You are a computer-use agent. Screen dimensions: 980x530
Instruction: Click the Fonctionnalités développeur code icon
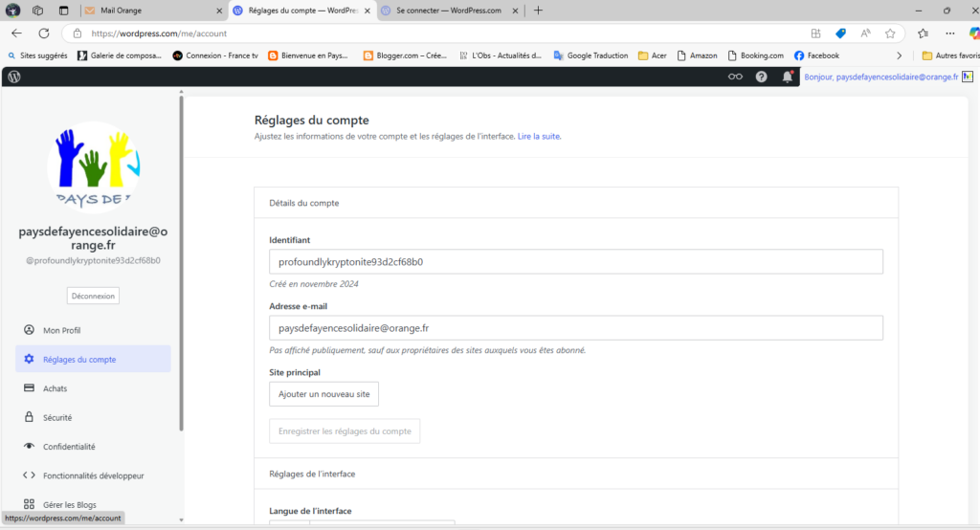(x=29, y=475)
